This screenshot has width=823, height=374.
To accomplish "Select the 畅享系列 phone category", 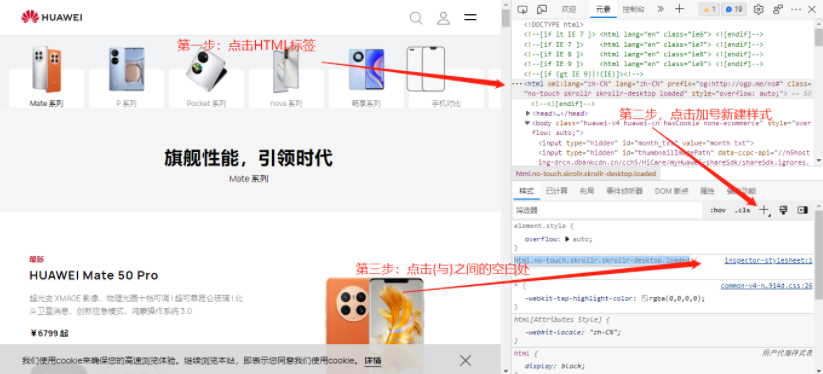I will click(x=366, y=77).
